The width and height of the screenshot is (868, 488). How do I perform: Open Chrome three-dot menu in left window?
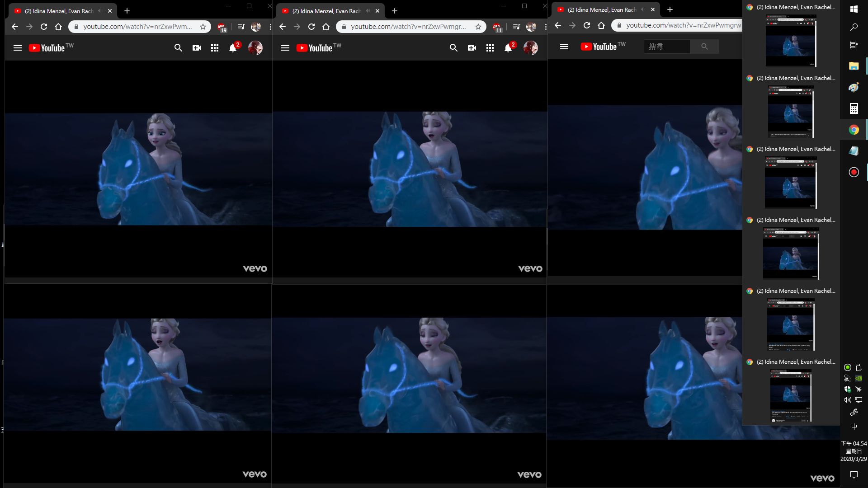click(x=270, y=27)
